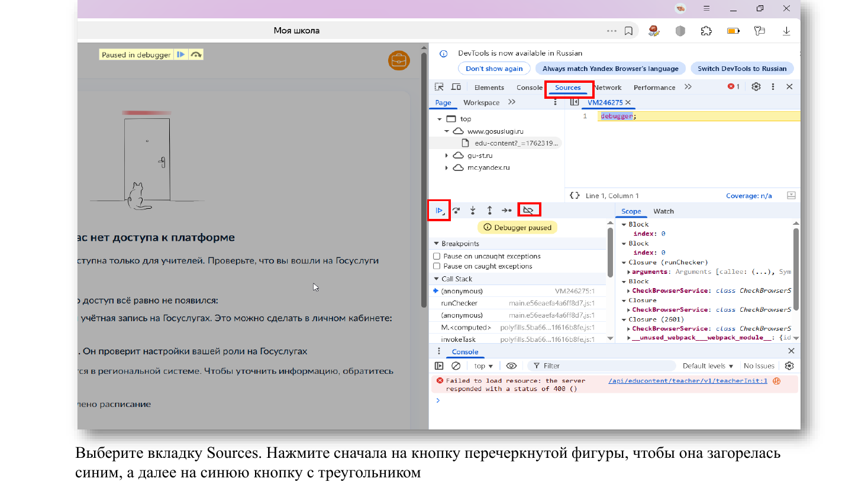Click Always match Yandex Browser's language
Viewport: 868px width, 488px height.
point(611,69)
